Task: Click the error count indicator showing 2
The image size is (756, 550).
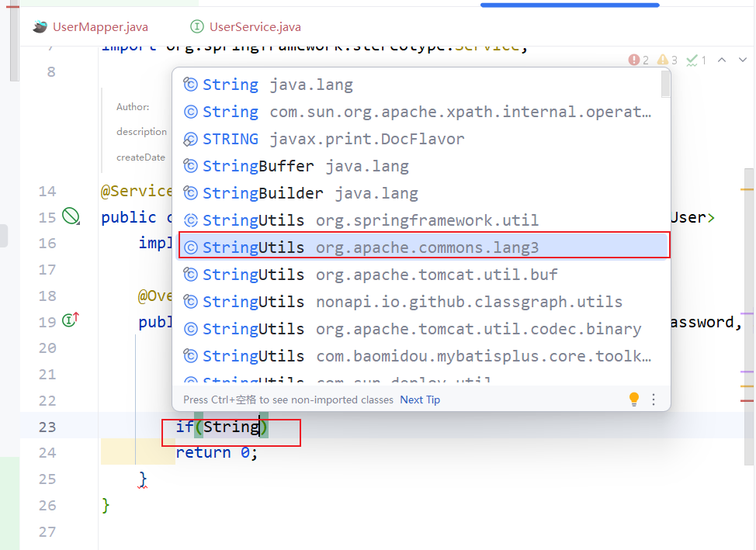Action: [x=638, y=61]
